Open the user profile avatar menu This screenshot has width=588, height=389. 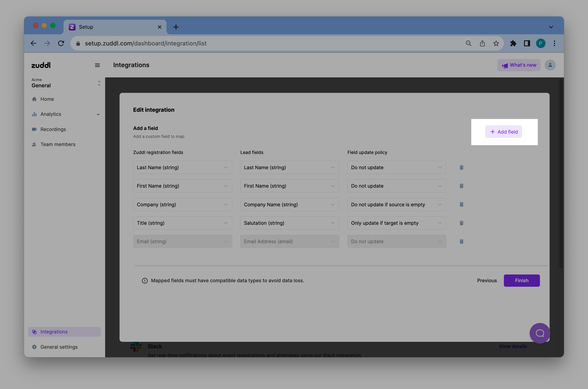(x=550, y=65)
